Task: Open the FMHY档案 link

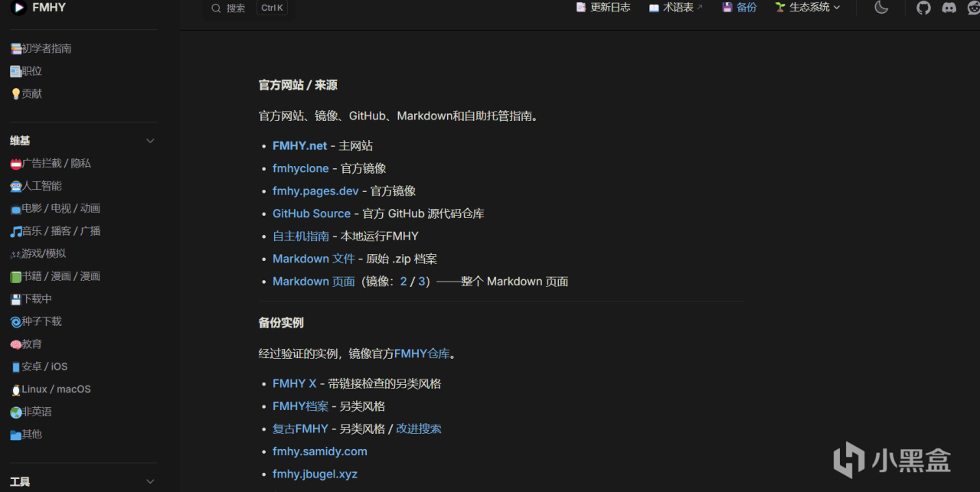Action: coord(300,406)
